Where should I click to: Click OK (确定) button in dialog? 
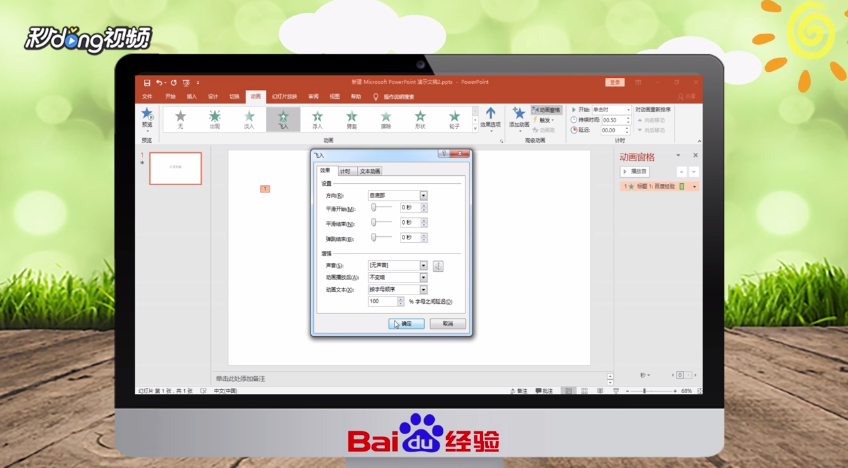pos(406,324)
